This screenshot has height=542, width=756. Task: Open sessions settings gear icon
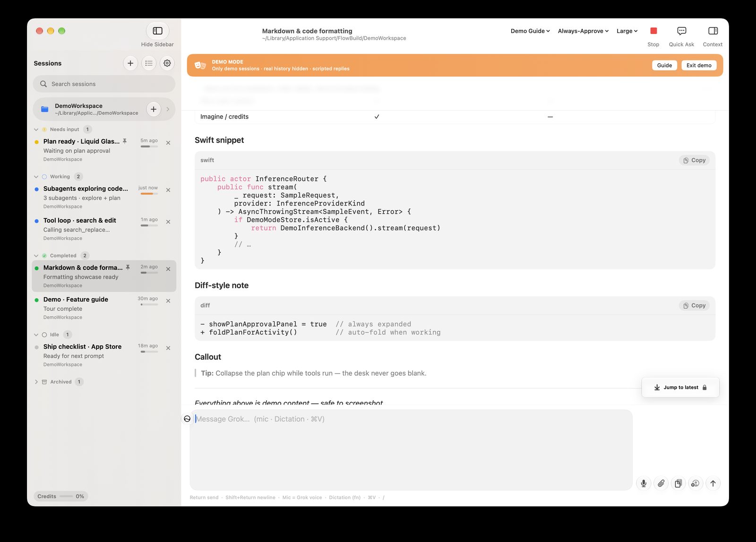click(167, 63)
